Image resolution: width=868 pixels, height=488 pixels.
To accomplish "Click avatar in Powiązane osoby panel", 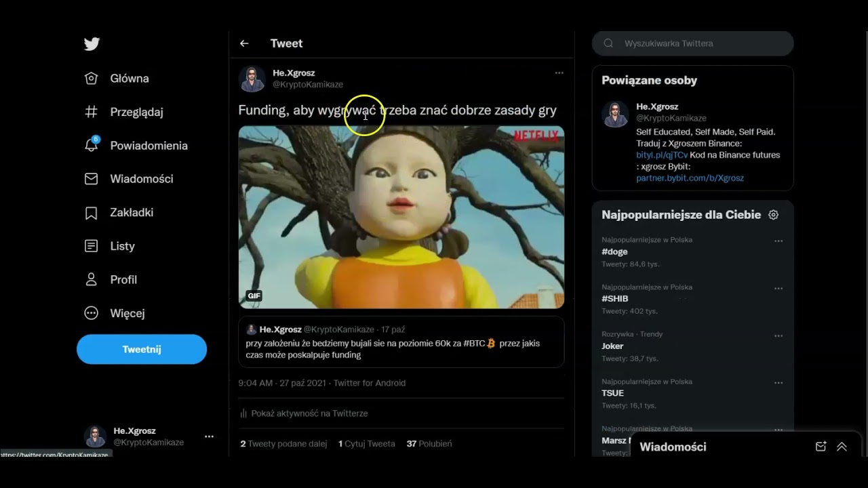I will click(x=615, y=115).
